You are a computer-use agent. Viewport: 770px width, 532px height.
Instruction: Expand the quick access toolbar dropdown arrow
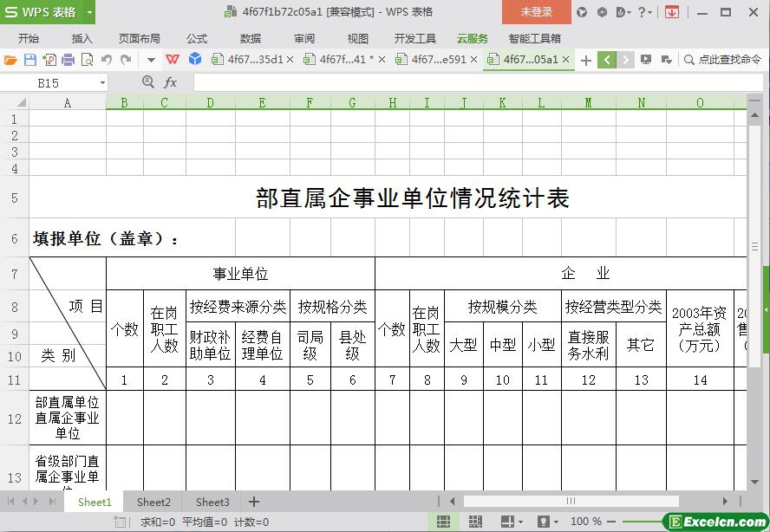pyautogui.click(x=151, y=60)
